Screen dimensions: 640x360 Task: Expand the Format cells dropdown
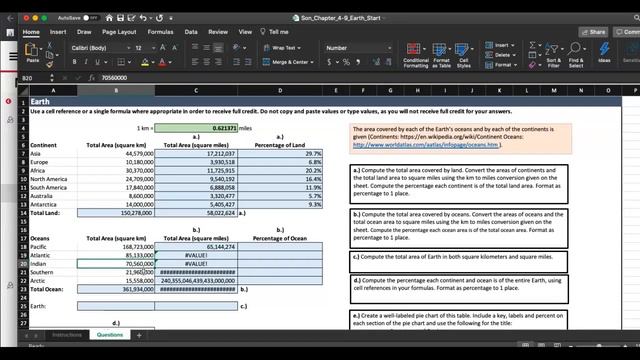point(516,65)
